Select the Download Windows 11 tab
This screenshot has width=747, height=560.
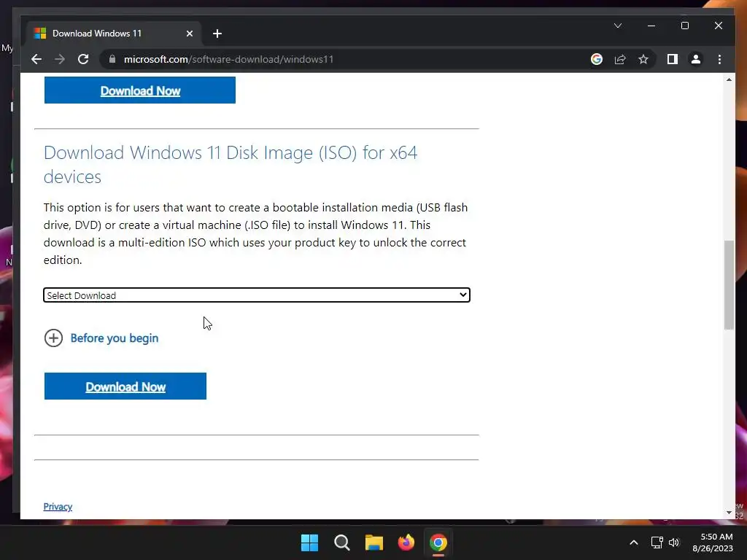click(x=113, y=34)
